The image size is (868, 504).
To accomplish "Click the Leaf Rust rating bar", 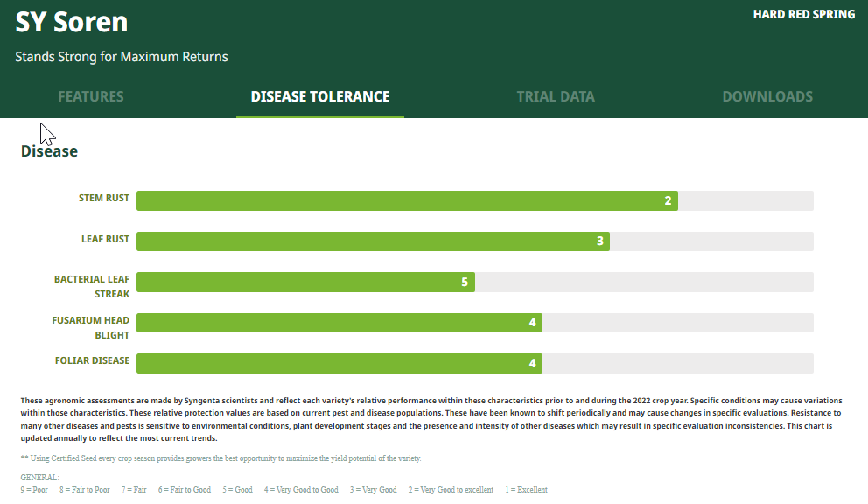I will (475, 241).
